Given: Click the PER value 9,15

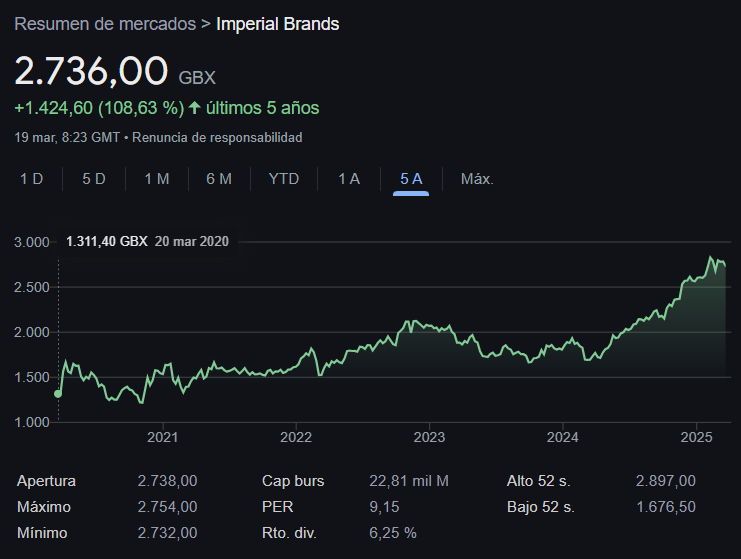Looking at the screenshot, I should click(384, 507).
